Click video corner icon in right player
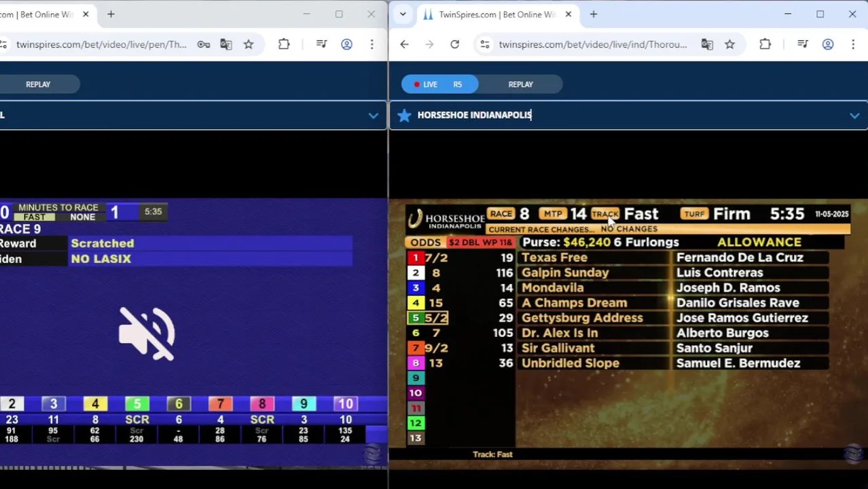This screenshot has height=489, width=868. click(x=854, y=454)
